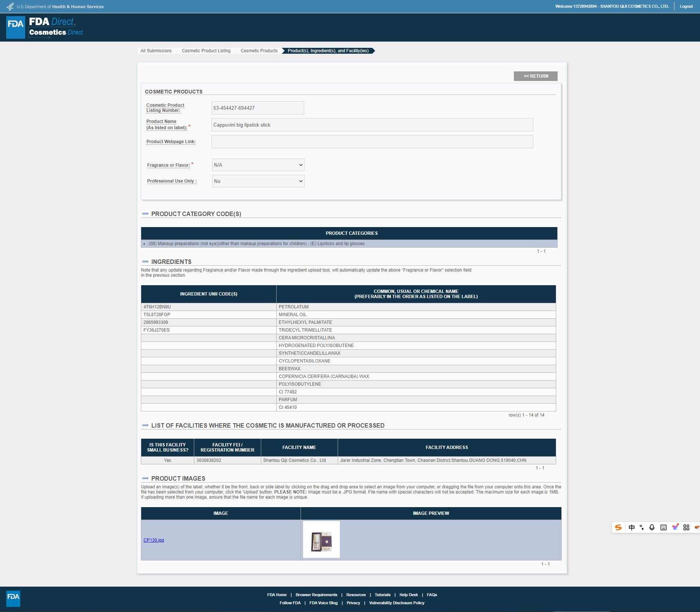700x612 pixels.
Task: Go to Cosmetic Product Listing breadcrumb
Action: 206,51
